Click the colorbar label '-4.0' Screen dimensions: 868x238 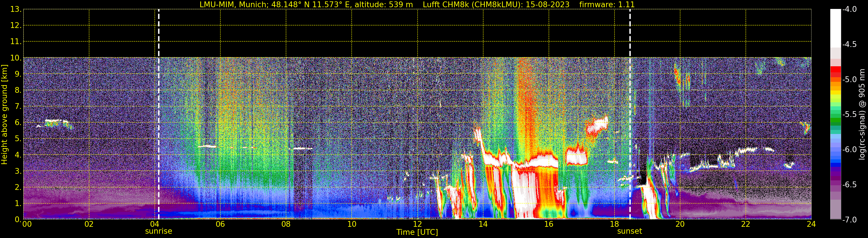pos(850,10)
